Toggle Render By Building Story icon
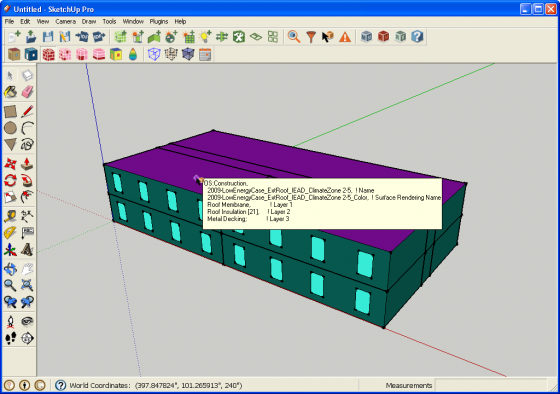This screenshot has height=394, width=560. [99, 54]
